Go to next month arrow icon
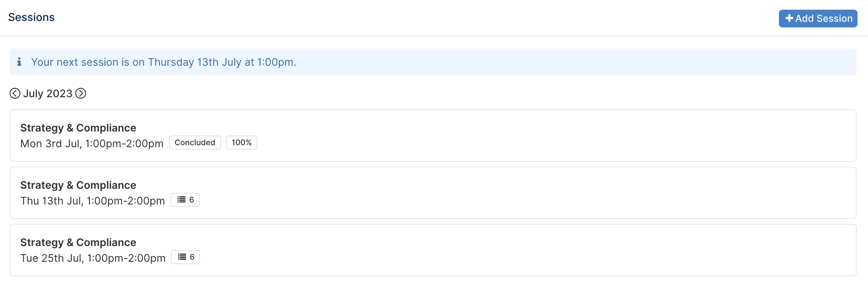868x288 pixels. (x=81, y=94)
